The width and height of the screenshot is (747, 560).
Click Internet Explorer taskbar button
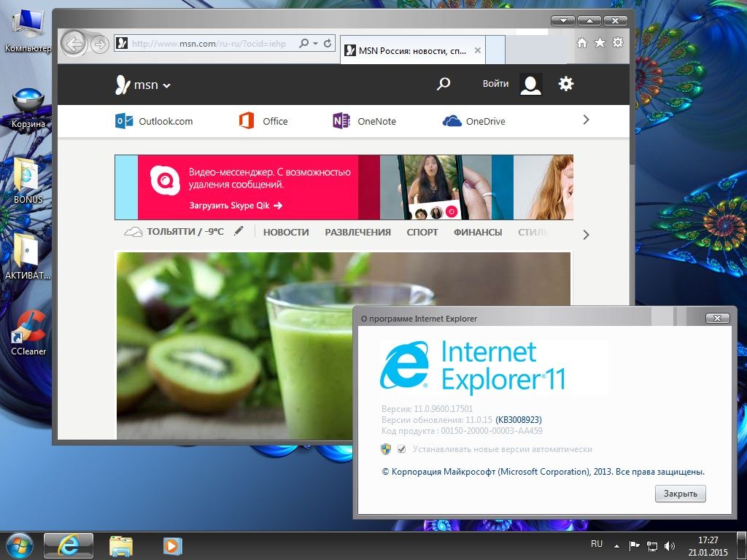click(x=68, y=545)
